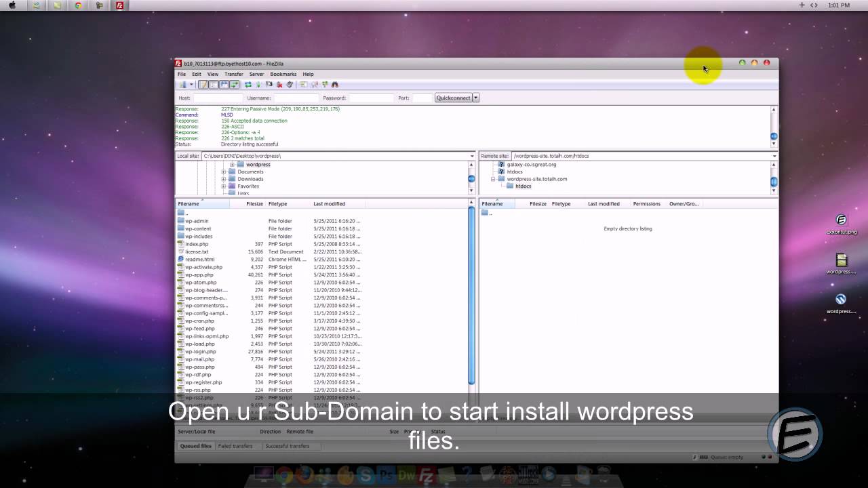Cancel the current operation icon

269,85
